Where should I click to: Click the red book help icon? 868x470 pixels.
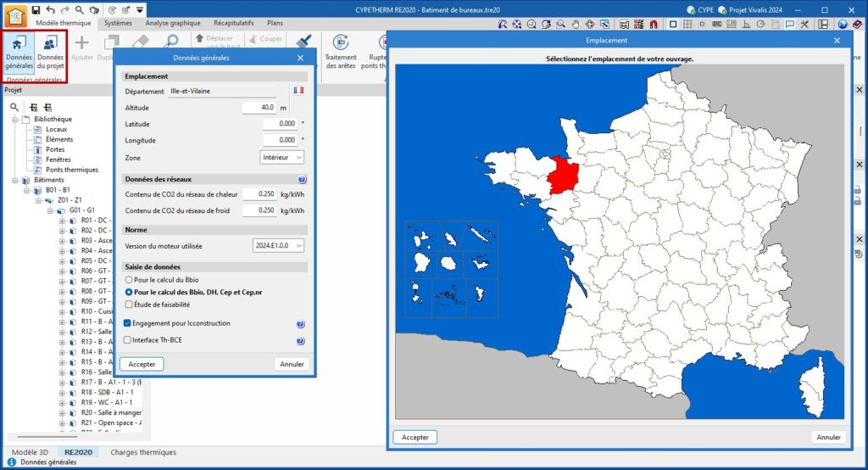click(857, 24)
